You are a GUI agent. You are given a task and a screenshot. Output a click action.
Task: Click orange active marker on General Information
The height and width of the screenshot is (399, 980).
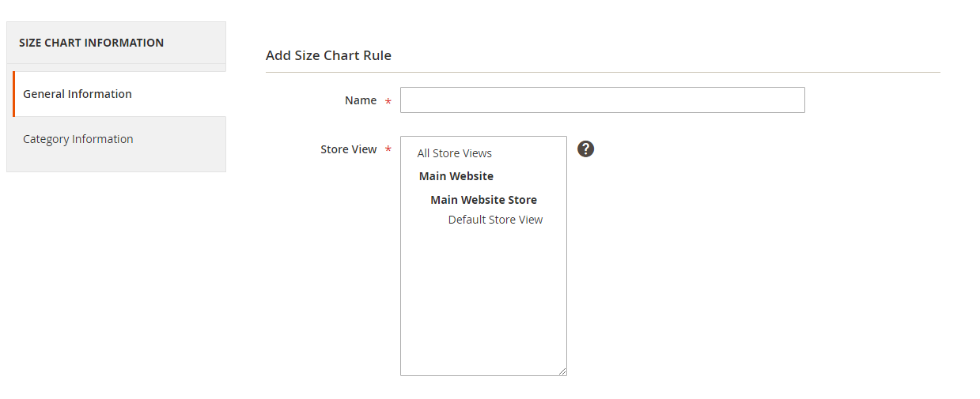(13, 94)
